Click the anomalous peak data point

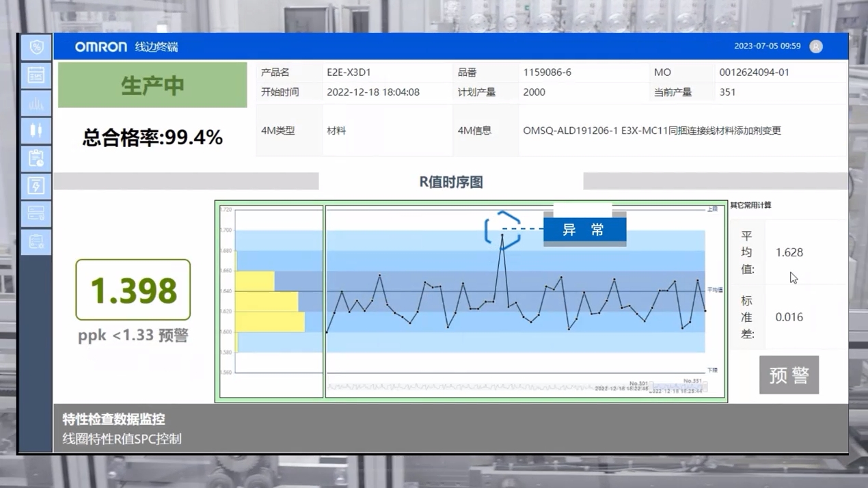coord(502,235)
